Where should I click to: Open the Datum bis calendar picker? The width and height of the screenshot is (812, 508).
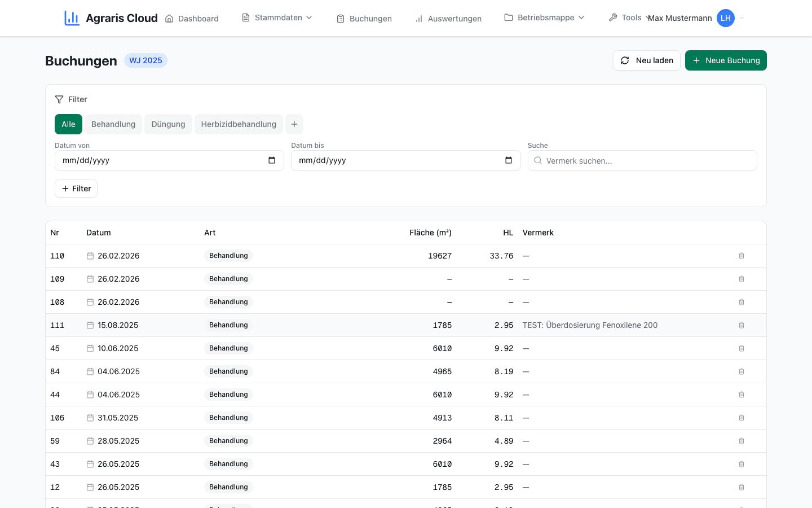509,160
